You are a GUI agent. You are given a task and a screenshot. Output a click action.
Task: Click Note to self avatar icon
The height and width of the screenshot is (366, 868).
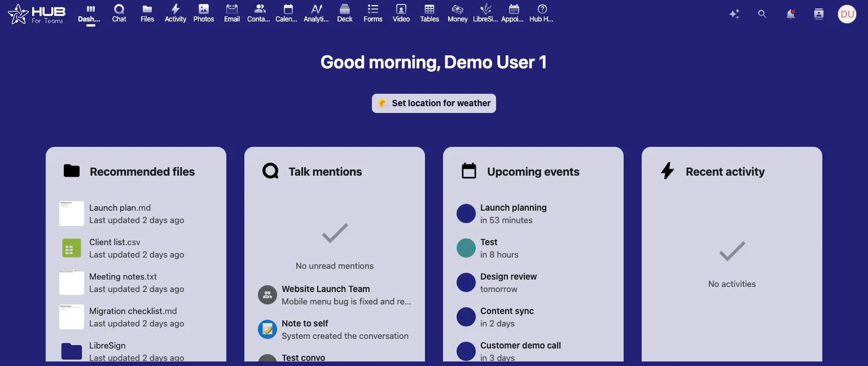(268, 329)
